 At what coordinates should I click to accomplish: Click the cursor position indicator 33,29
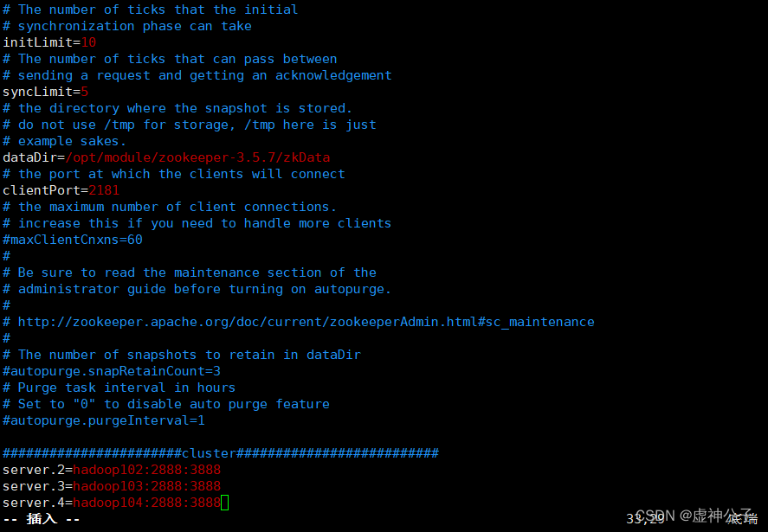[645, 519]
